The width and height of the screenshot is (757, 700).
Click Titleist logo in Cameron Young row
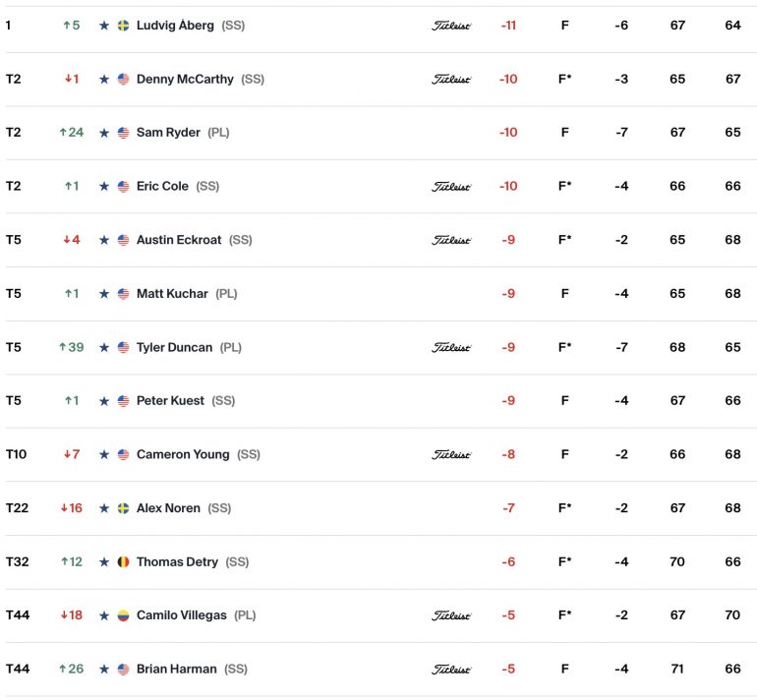click(451, 455)
